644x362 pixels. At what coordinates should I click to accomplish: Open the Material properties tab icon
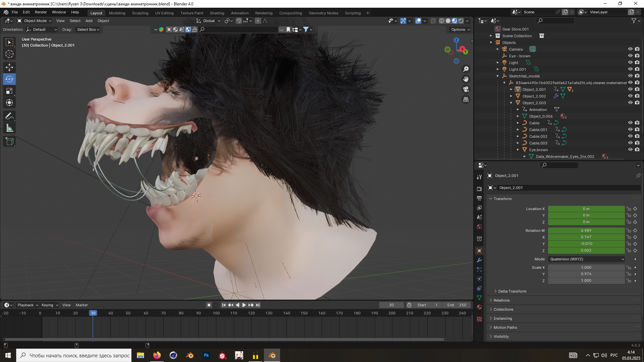(x=479, y=307)
